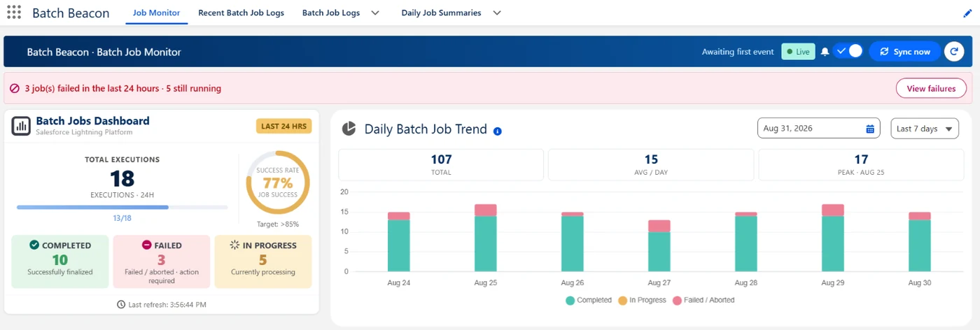Open the App Launcher dots grid
The image size is (980, 330).
(x=13, y=13)
